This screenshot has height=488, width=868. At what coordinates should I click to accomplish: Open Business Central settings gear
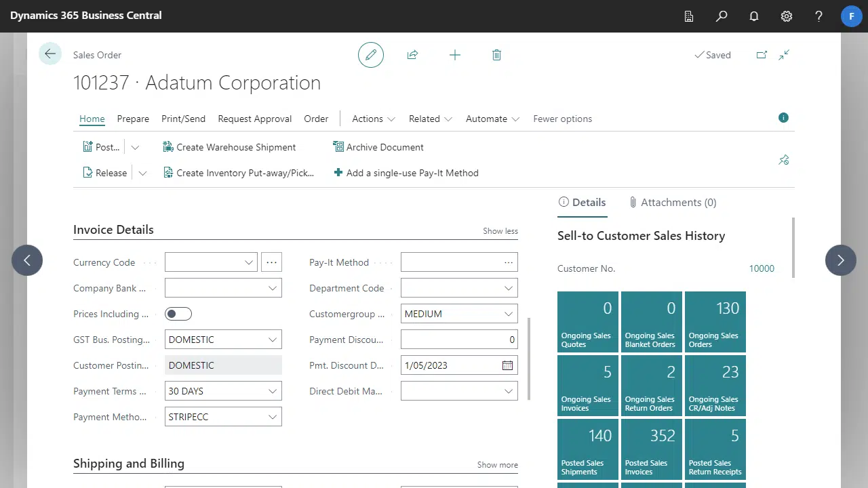786,16
